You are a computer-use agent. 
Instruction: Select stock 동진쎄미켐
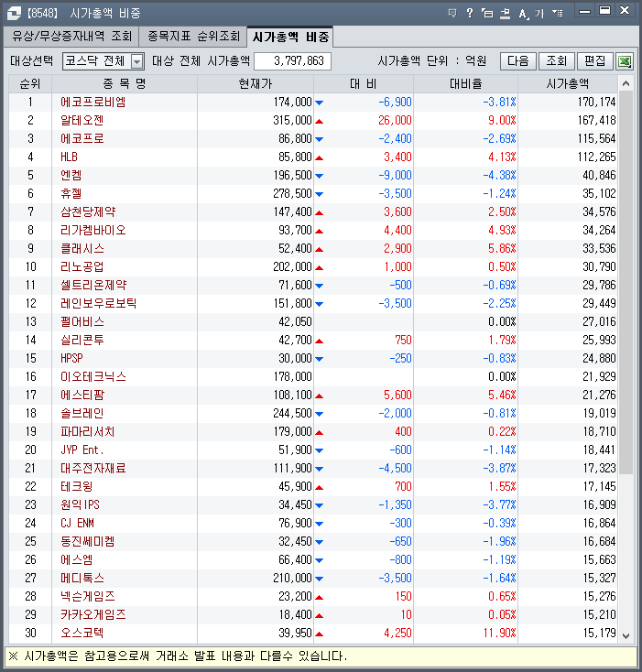87,542
